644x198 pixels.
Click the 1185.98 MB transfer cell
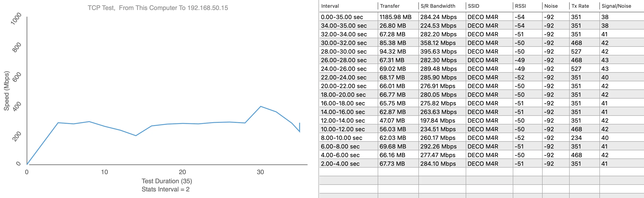395,17
